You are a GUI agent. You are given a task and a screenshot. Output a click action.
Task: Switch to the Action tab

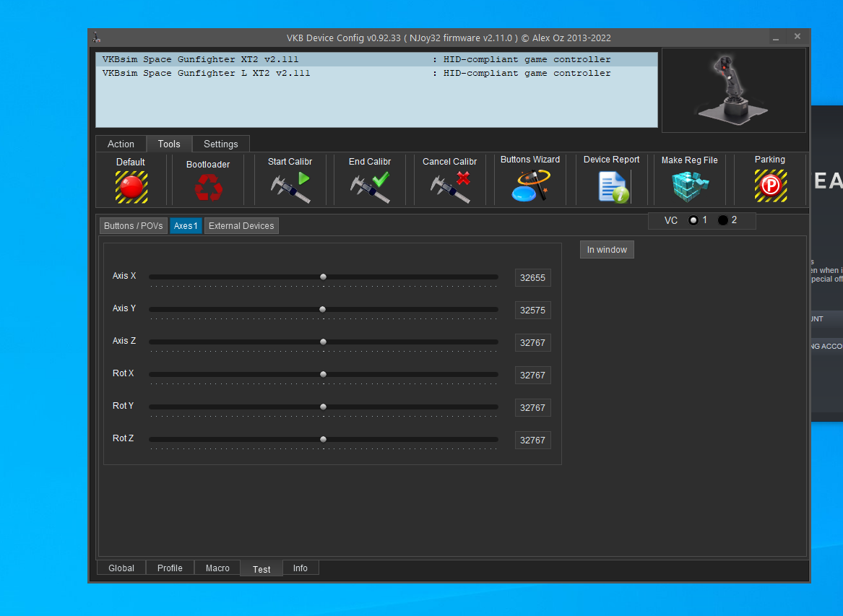[x=121, y=144]
